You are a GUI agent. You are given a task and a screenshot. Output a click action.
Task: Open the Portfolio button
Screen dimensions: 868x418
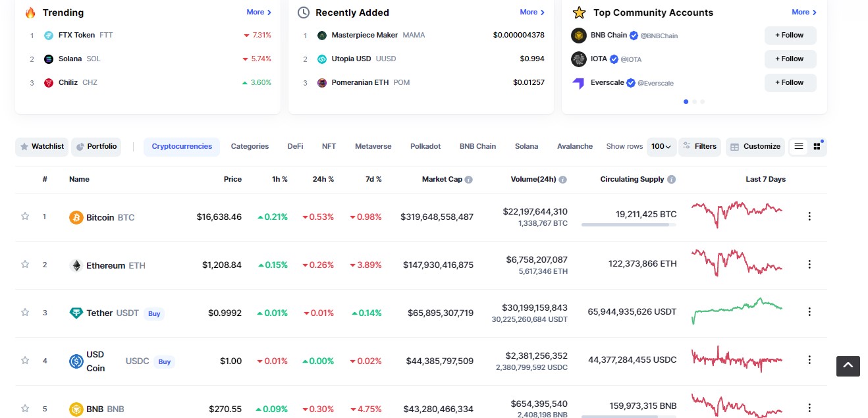[96, 147]
